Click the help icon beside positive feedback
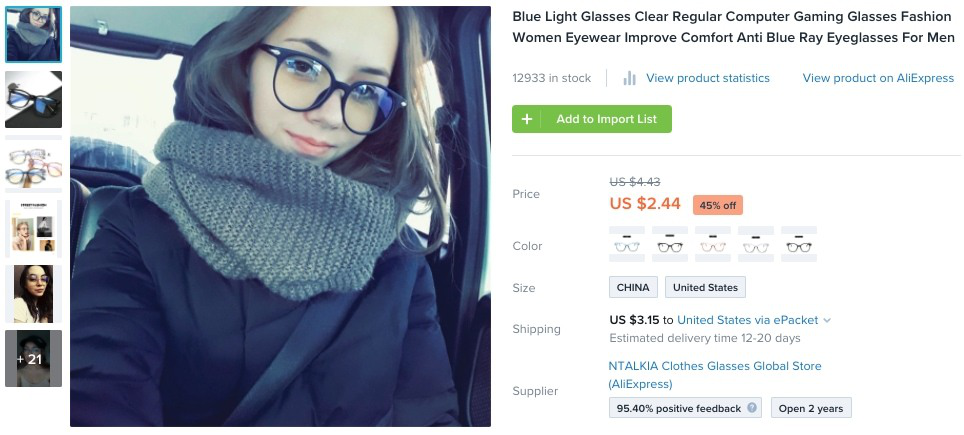This screenshot has height=435, width=964. [752, 408]
